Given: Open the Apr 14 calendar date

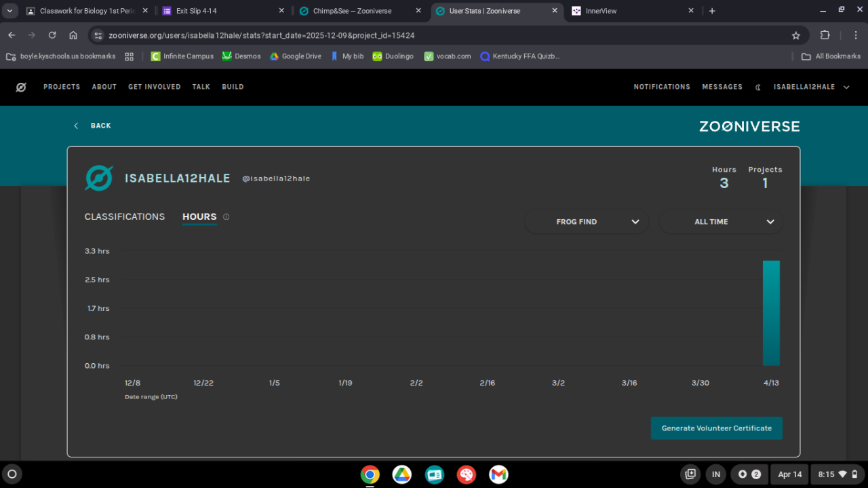Looking at the screenshot, I should tap(789, 474).
